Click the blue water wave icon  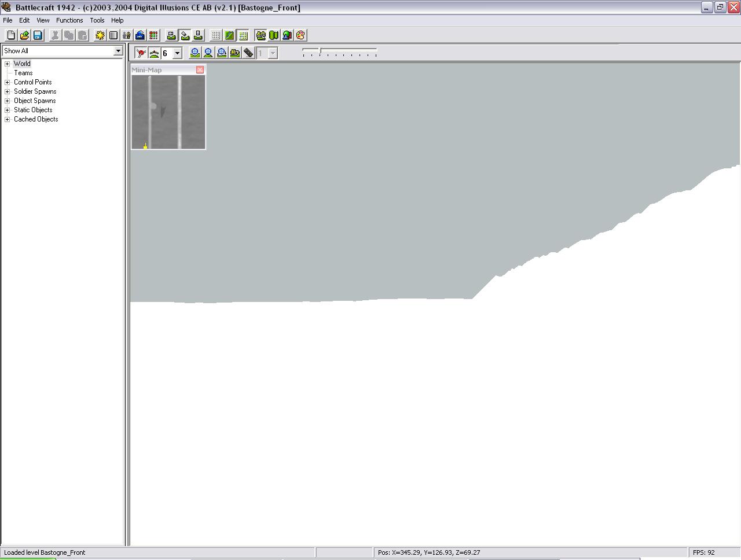[x=140, y=35]
